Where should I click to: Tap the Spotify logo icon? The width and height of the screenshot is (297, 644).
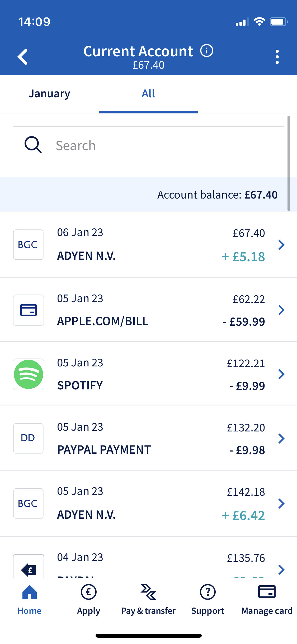pos(29,374)
